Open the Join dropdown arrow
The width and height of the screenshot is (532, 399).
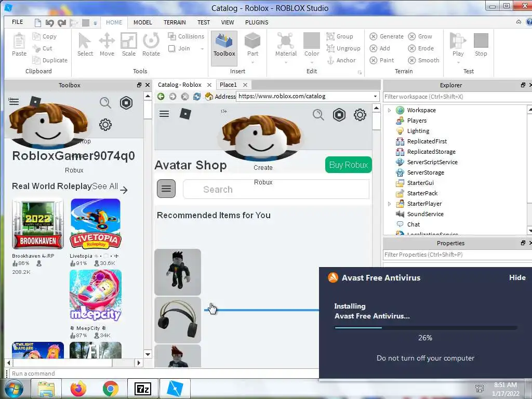tap(202, 49)
